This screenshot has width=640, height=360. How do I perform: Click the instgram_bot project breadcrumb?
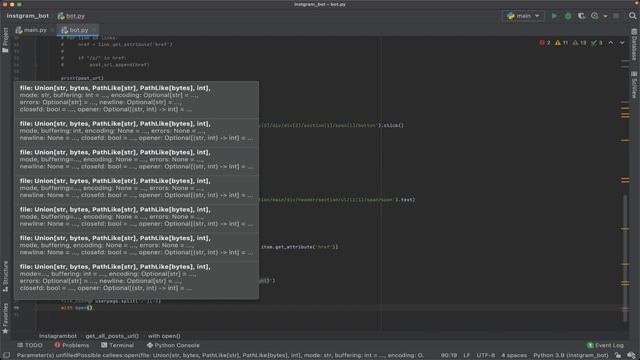[x=27, y=16]
